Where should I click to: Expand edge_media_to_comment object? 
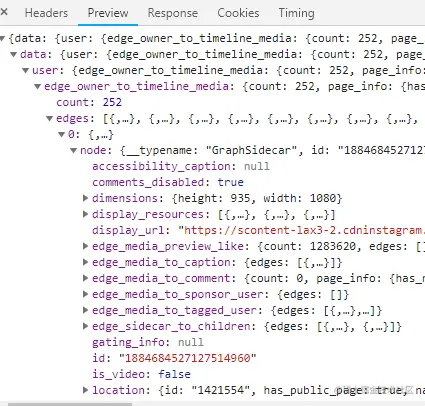(86, 278)
